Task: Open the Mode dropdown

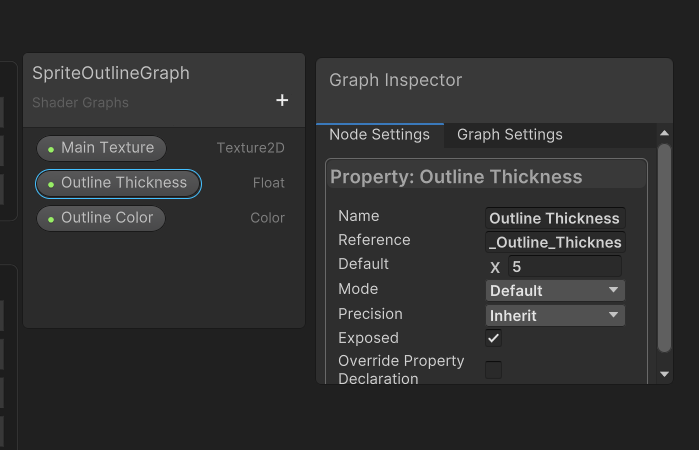Action: [555, 290]
